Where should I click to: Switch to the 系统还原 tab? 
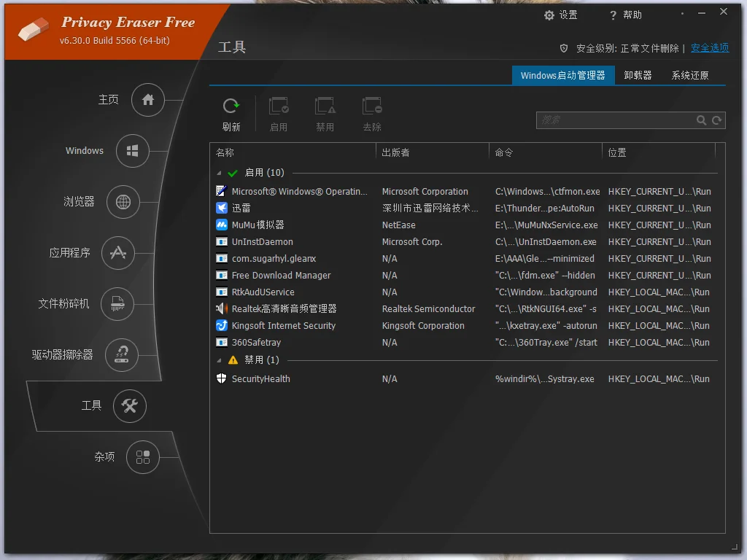point(690,75)
